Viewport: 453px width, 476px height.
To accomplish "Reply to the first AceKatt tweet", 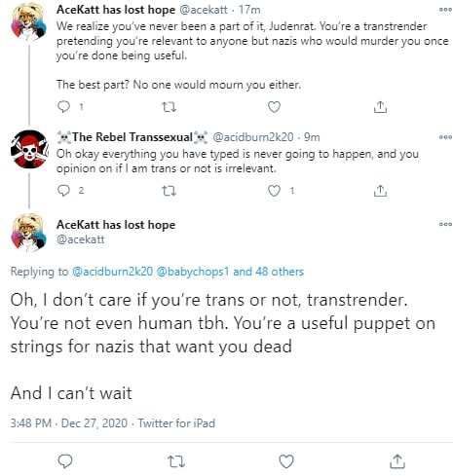I will point(63,107).
